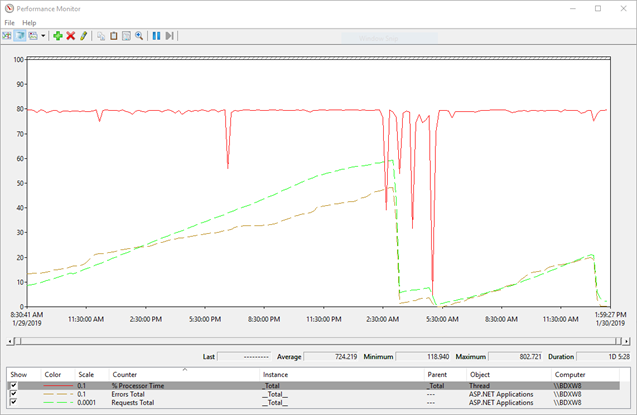Click the Last value field
637x415 pixels.
[244, 357]
